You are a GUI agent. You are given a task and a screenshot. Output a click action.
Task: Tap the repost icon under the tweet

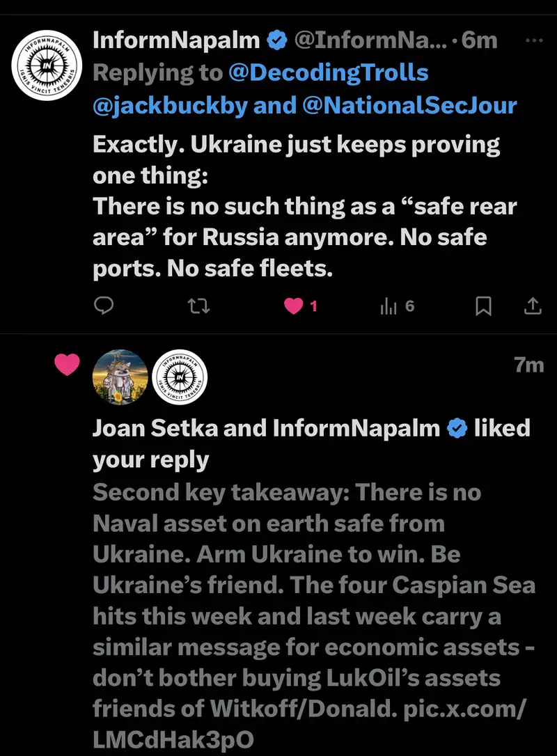(199, 306)
